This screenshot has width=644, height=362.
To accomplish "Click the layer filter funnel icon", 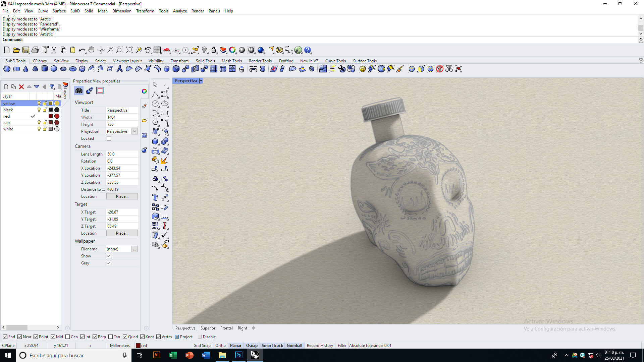I will click(x=52, y=87).
